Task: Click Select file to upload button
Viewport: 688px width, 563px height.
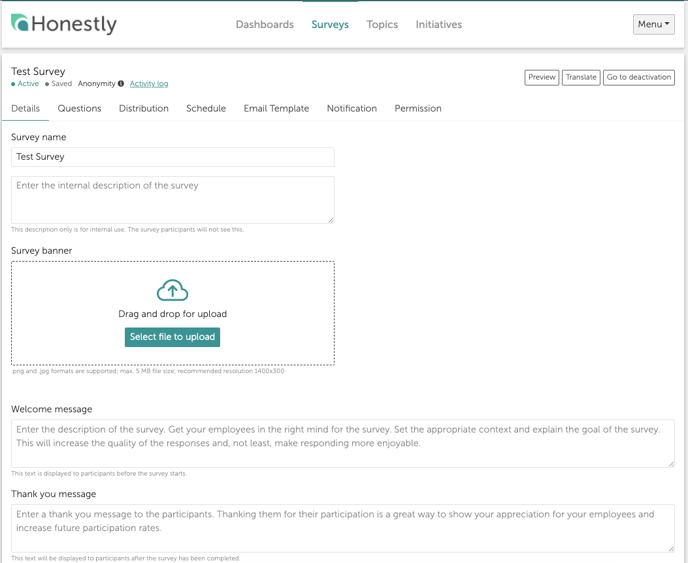Action: pyautogui.click(x=172, y=337)
